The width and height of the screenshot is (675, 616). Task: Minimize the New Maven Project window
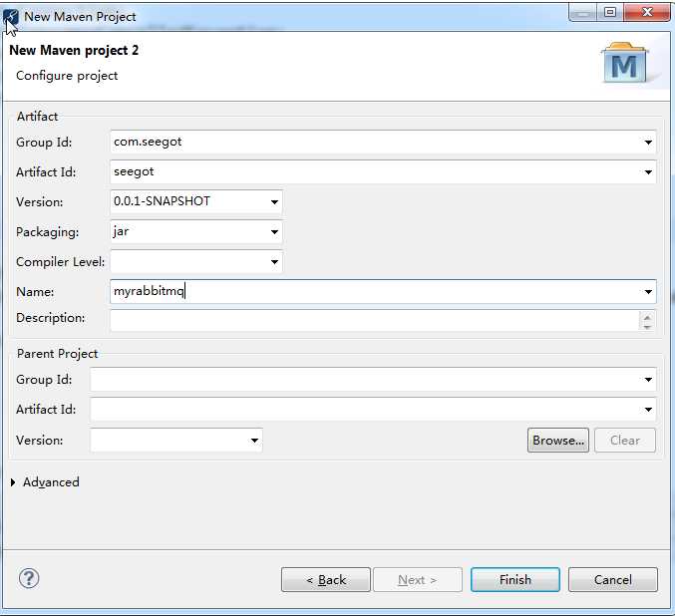(582, 12)
